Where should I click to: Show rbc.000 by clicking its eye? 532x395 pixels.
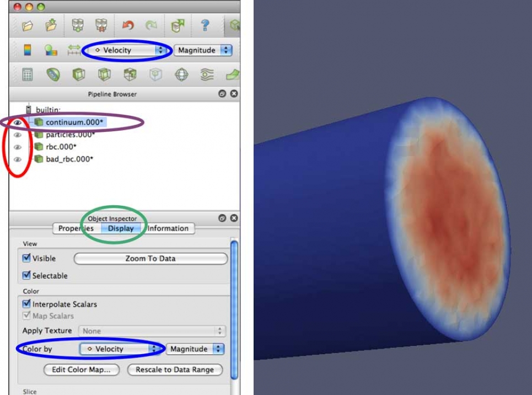(x=18, y=147)
